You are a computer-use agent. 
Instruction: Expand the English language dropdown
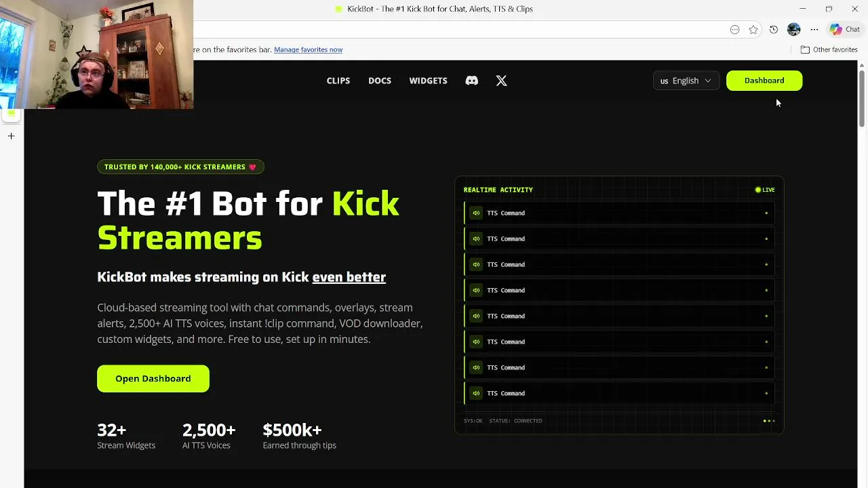click(686, 81)
